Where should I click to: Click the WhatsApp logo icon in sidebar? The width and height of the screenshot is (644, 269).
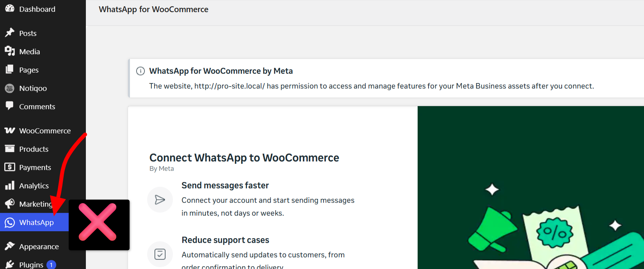coord(10,222)
